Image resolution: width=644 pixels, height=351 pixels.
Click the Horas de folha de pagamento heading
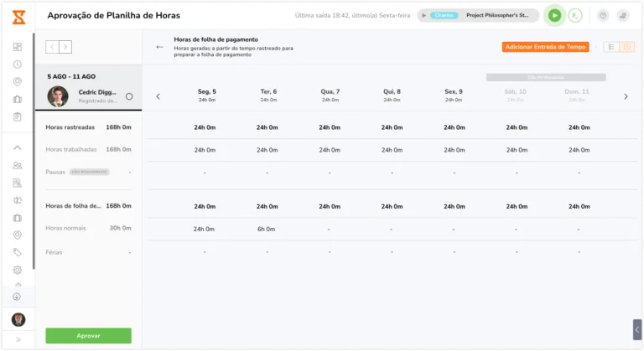216,39
